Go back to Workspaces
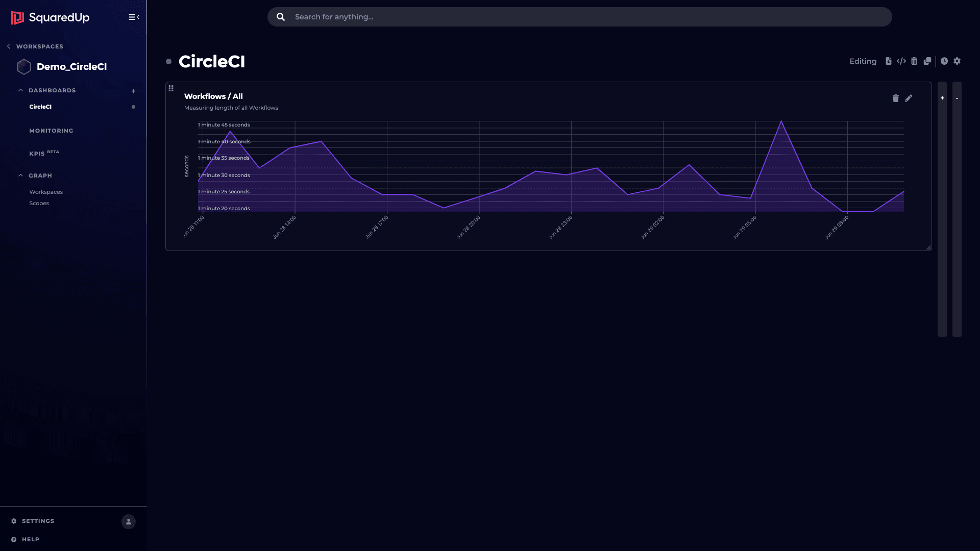Viewport: 980px width, 551px height. point(35,46)
